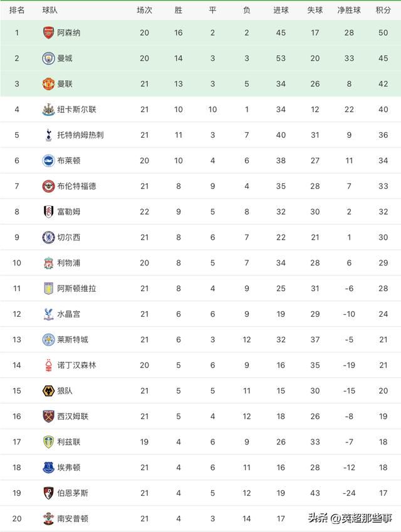The image size is (401, 532).
Task: Click the 头条 @英超那些事 watermark
Action: (x=350, y=518)
